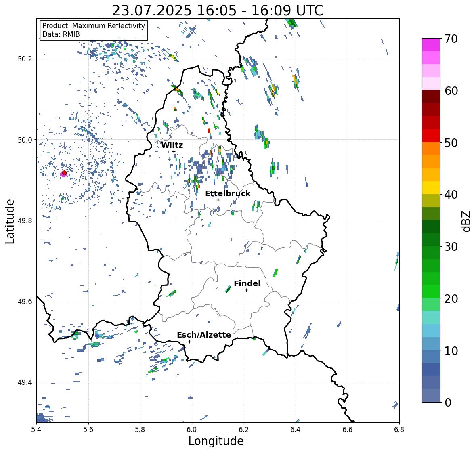Screen dimensions: 476x451
Task: Click the 0 value on colorbar
Action: pos(448,403)
